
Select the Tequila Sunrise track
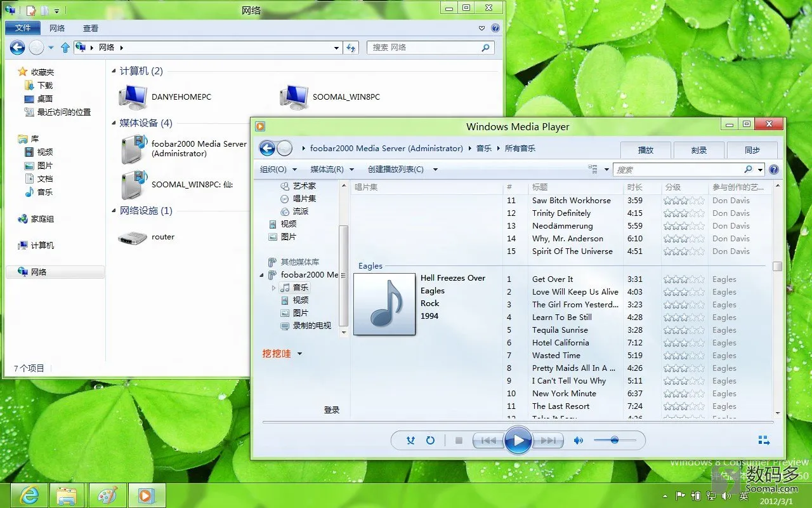(x=560, y=330)
